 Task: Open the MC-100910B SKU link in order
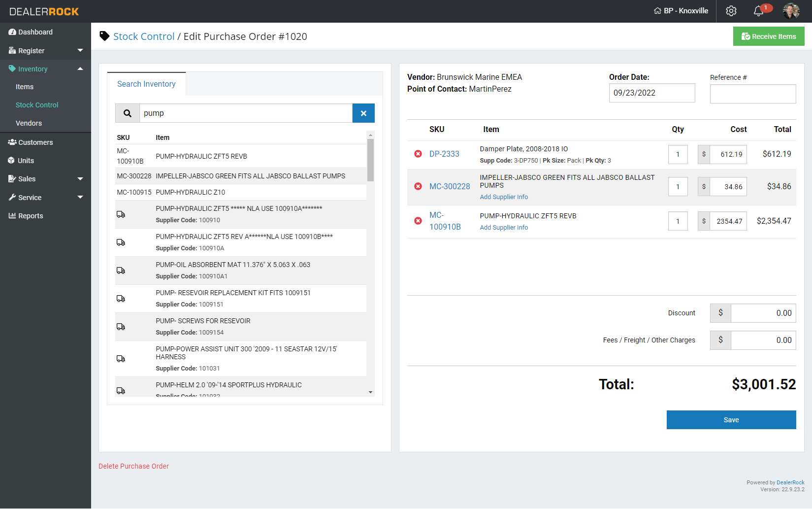[445, 221]
